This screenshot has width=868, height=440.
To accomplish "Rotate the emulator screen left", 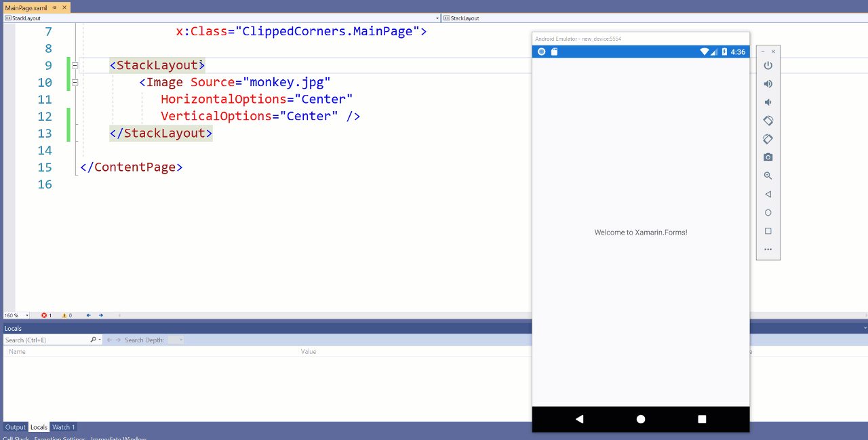I will pos(768,120).
